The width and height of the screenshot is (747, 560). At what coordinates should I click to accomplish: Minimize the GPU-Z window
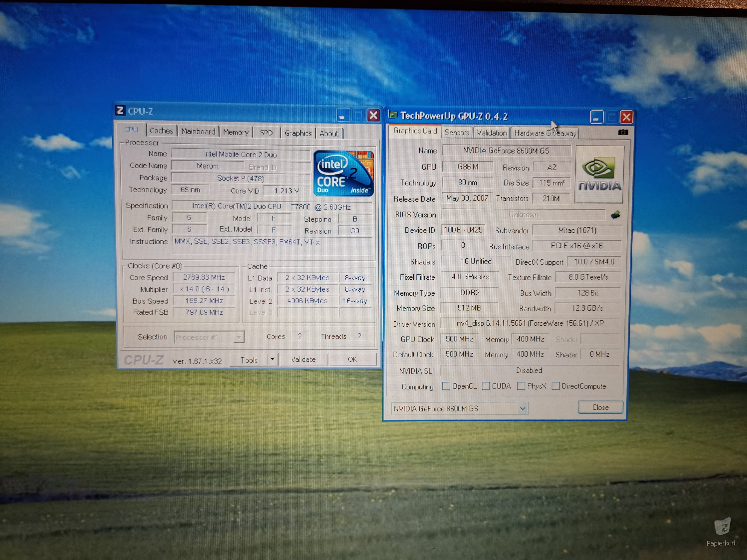tap(596, 117)
